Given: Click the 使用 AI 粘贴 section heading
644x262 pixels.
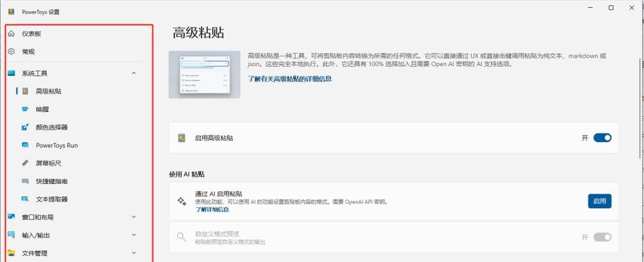Looking at the screenshot, I should [187, 174].
